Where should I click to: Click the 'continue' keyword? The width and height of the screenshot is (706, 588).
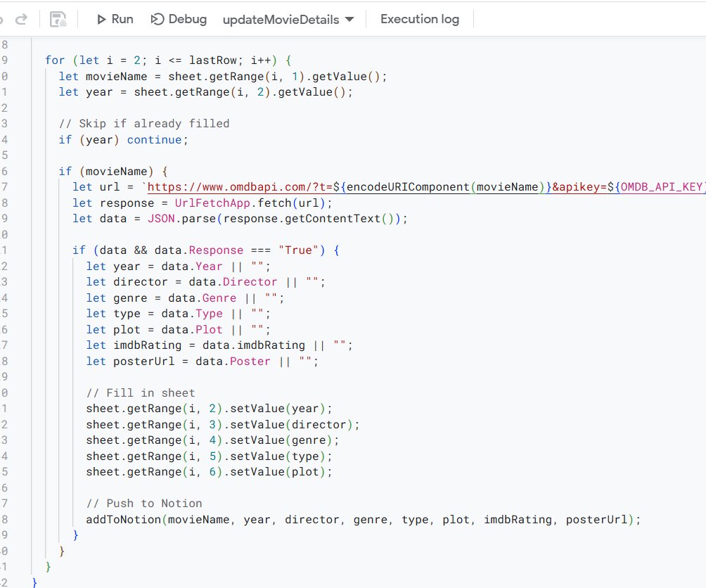pos(154,139)
